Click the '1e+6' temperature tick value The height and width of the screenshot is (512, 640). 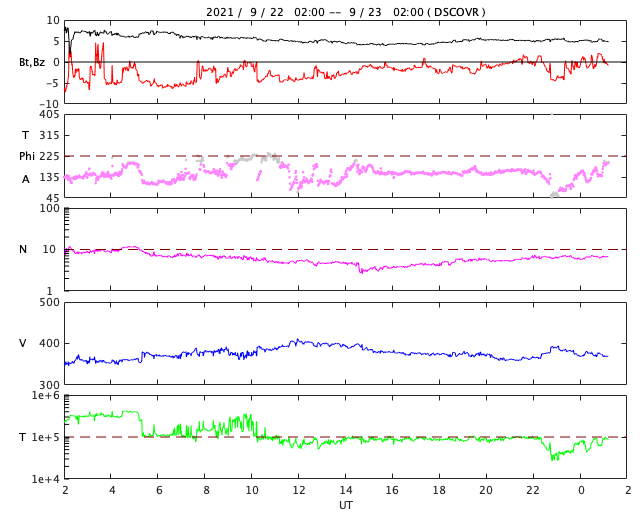pyautogui.click(x=46, y=395)
